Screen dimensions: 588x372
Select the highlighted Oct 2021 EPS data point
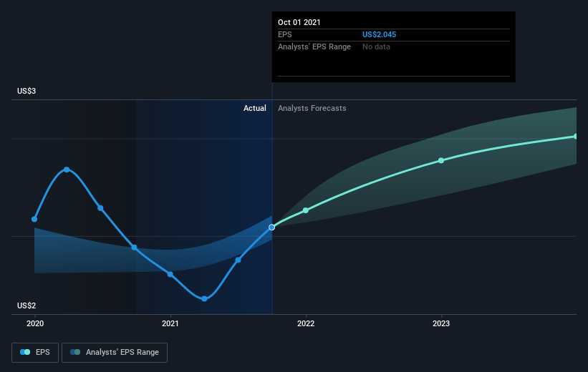[x=272, y=227]
